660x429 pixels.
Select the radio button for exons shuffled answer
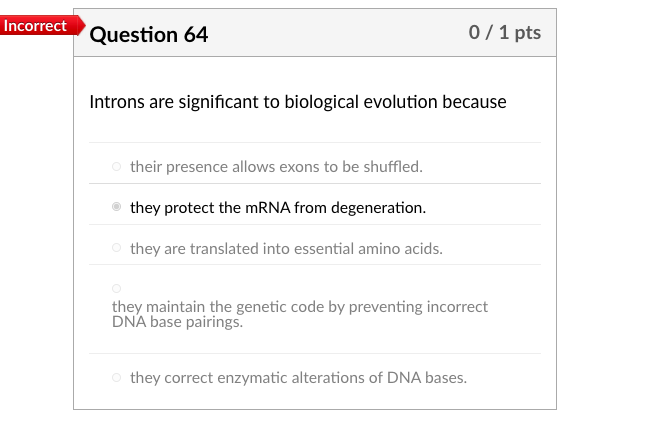(117, 167)
